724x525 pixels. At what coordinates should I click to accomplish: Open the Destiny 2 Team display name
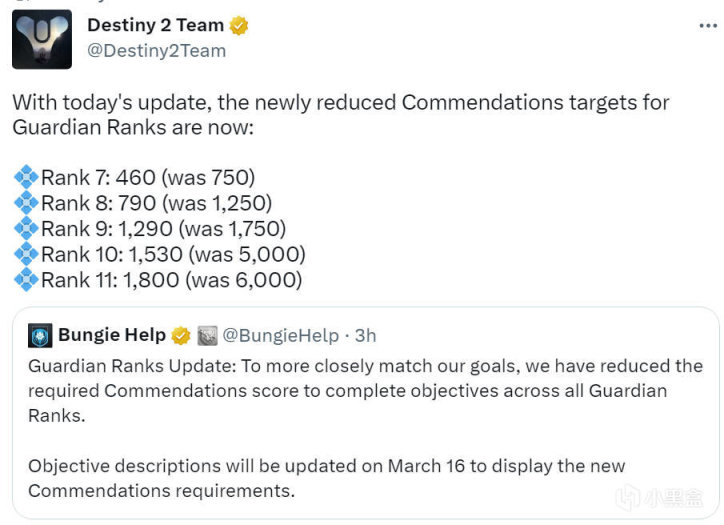pos(155,26)
